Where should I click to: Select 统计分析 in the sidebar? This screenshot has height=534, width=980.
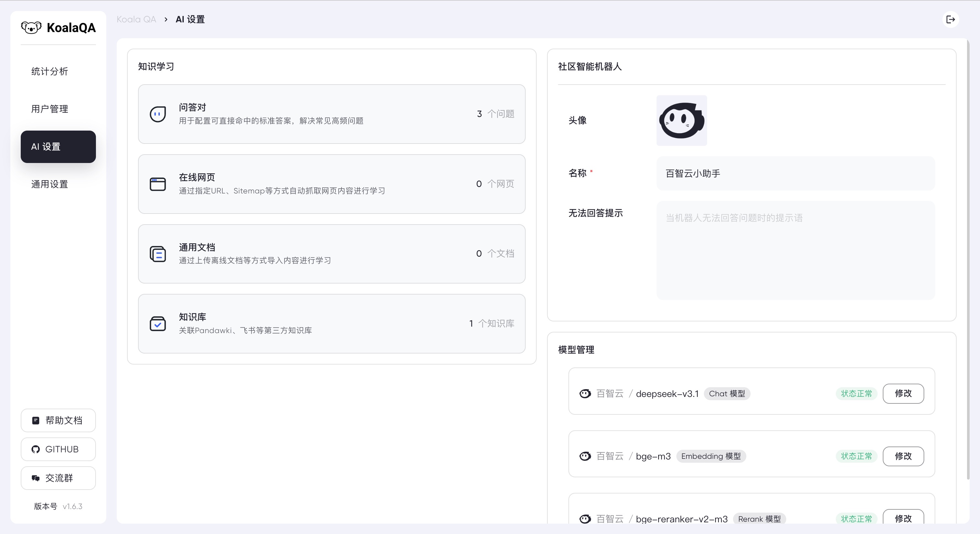click(x=50, y=72)
